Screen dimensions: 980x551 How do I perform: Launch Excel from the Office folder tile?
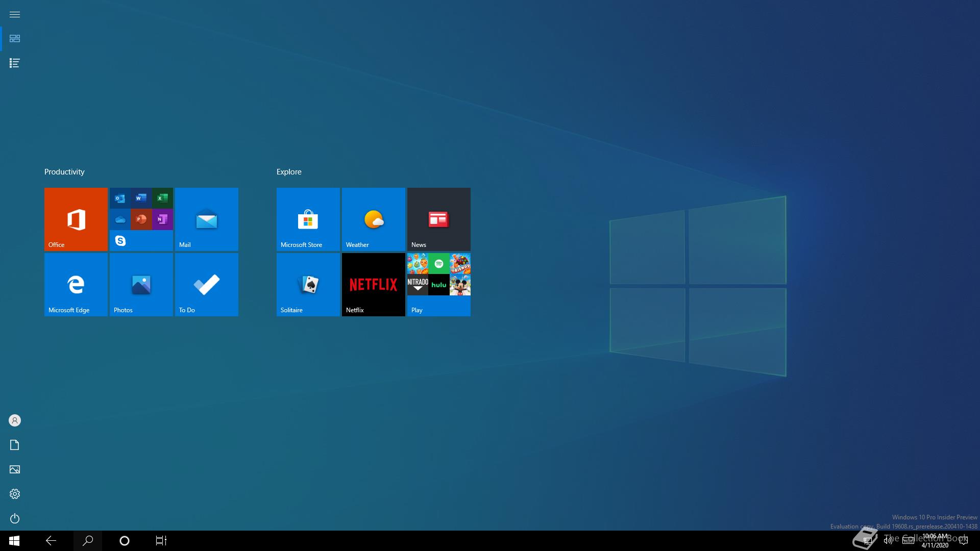[162, 198]
